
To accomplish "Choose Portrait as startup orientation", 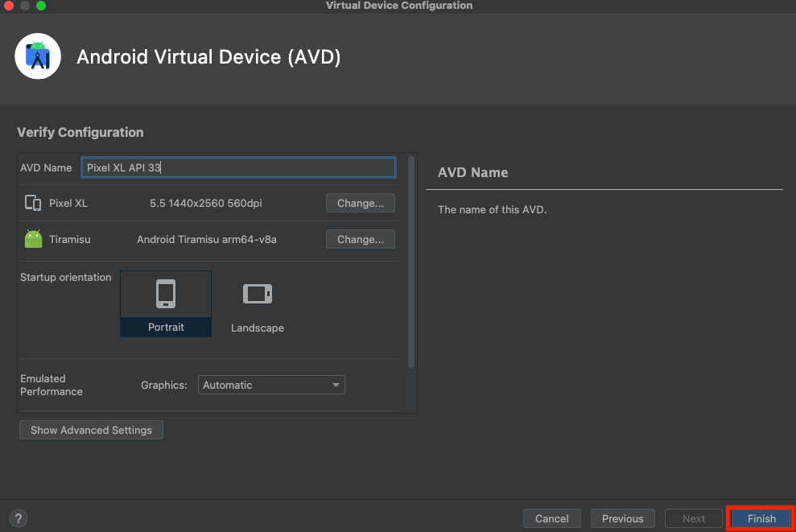I will (x=166, y=303).
